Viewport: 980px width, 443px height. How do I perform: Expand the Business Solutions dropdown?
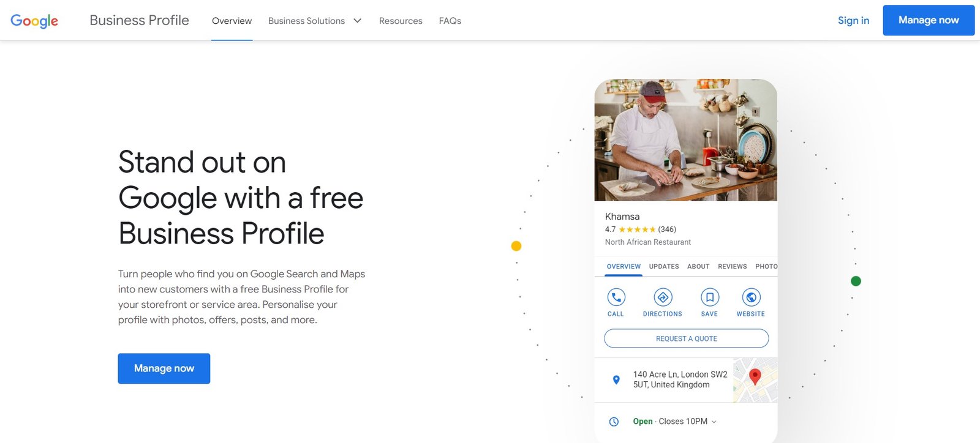[x=315, y=21]
